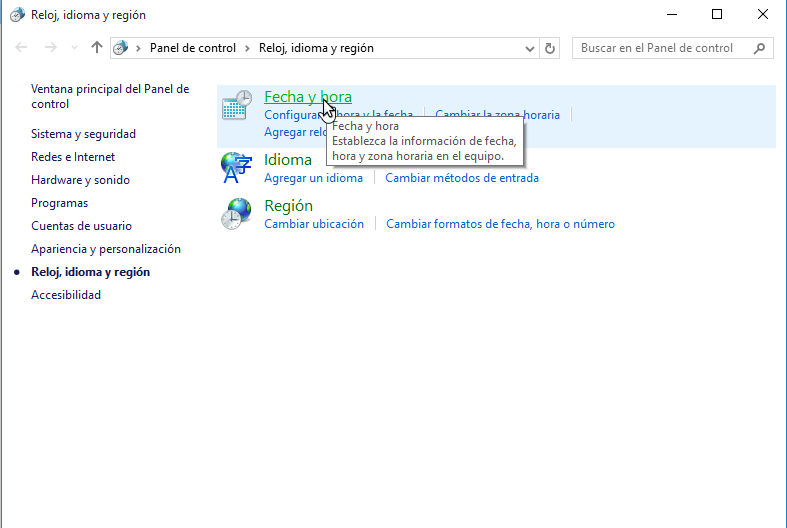
Task: Expand the address bar history dropdown
Action: click(x=530, y=49)
